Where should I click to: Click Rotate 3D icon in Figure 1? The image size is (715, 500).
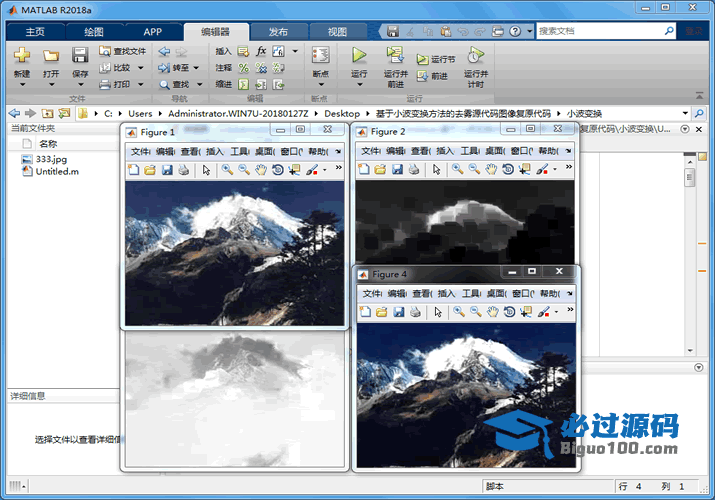pyautogui.click(x=277, y=170)
